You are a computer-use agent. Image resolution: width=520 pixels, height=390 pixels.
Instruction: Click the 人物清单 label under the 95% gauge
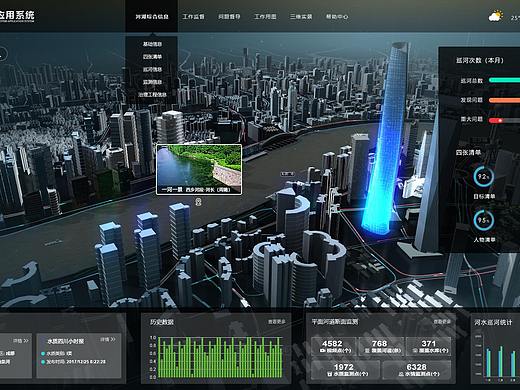pos(484,239)
